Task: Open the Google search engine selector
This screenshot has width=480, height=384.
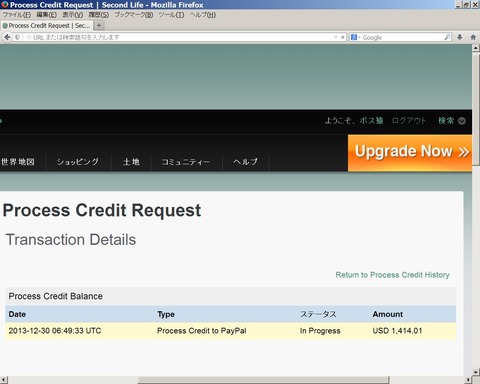Action: (x=355, y=37)
